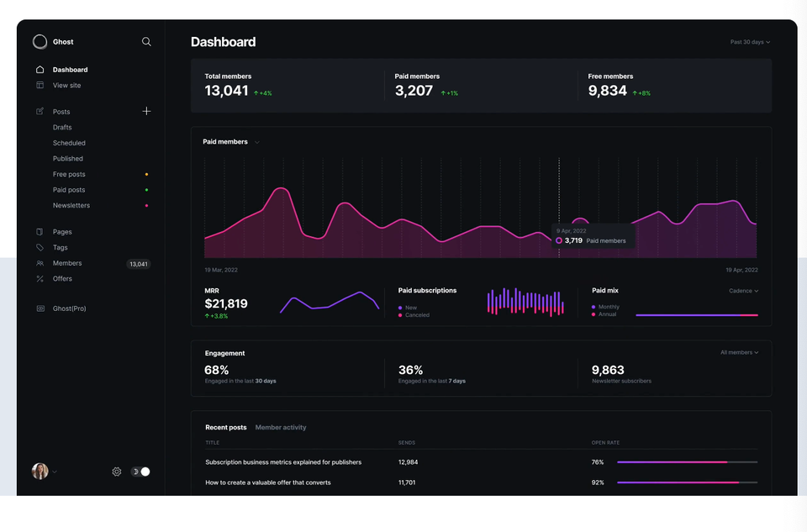Select the Recent posts tab
Viewport: 807px width, 532px height.
(225, 427)
